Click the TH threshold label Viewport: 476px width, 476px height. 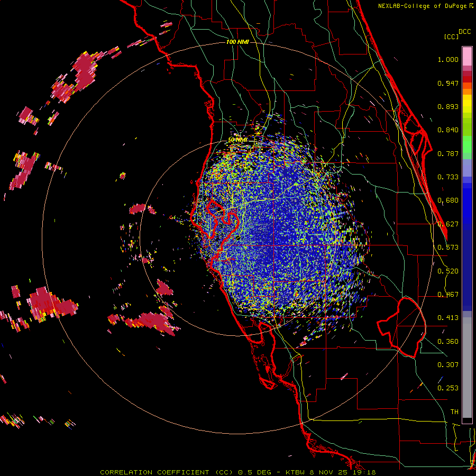(x=454, y=411)
